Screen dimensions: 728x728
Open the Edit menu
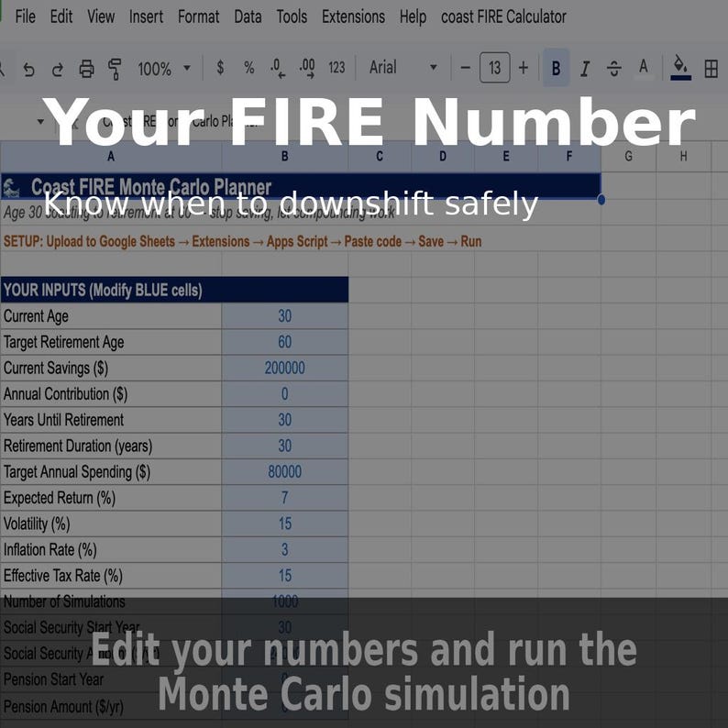tap(61, 17)
